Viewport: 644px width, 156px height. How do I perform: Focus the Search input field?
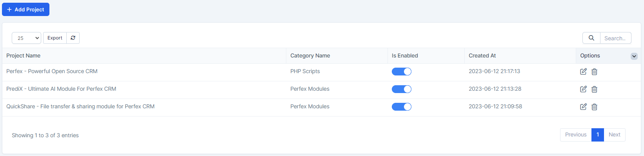pos(615,38)
